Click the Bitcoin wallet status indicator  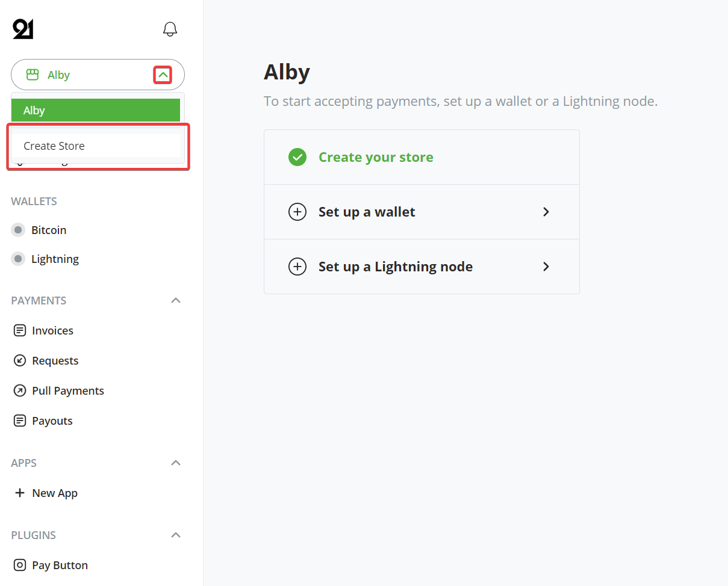coord(19,230)
